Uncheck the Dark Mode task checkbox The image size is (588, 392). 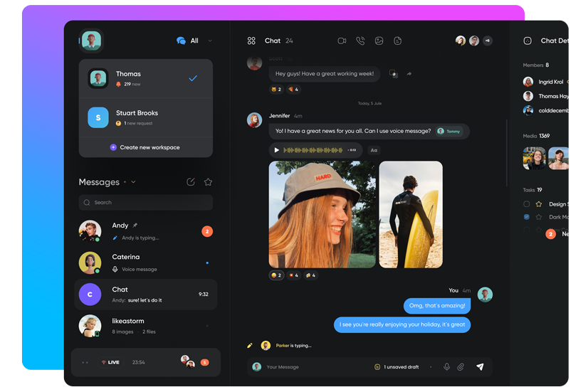(x=527, y=217)
